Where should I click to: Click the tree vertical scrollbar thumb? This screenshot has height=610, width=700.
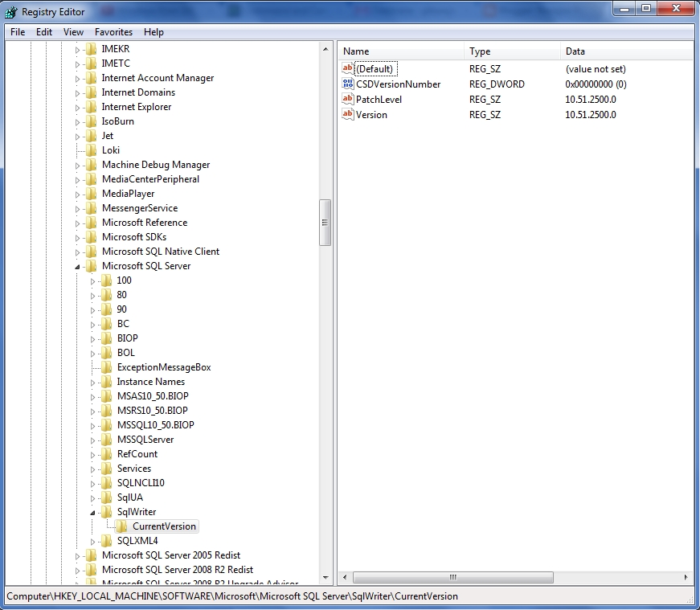pyautogui.click(x=325, y=223)
